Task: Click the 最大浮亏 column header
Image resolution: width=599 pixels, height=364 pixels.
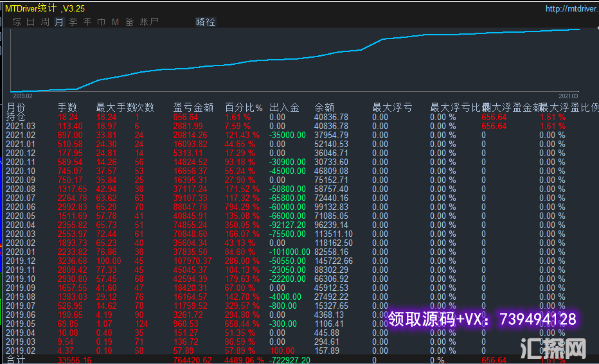Action: pyautogui.click(x=392, y=107)
